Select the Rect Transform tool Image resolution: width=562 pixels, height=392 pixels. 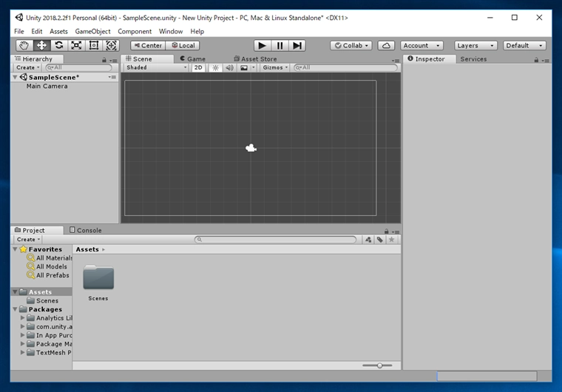pos(94,46)
